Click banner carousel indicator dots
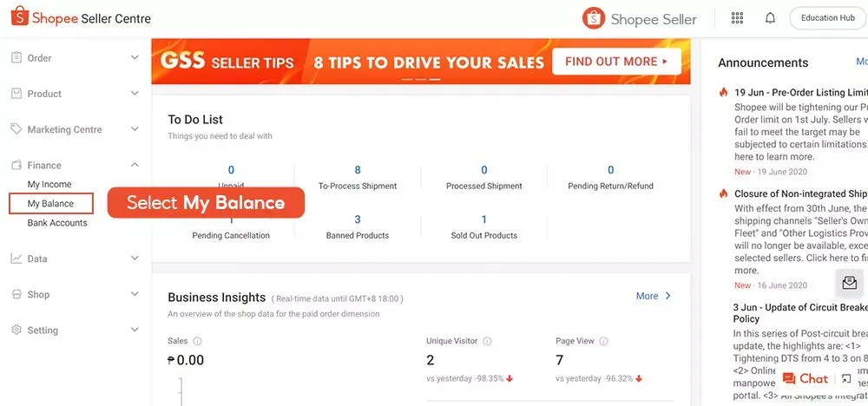This screenshot has height=406, width=868. pyautogui.click(x=421, y=80)
